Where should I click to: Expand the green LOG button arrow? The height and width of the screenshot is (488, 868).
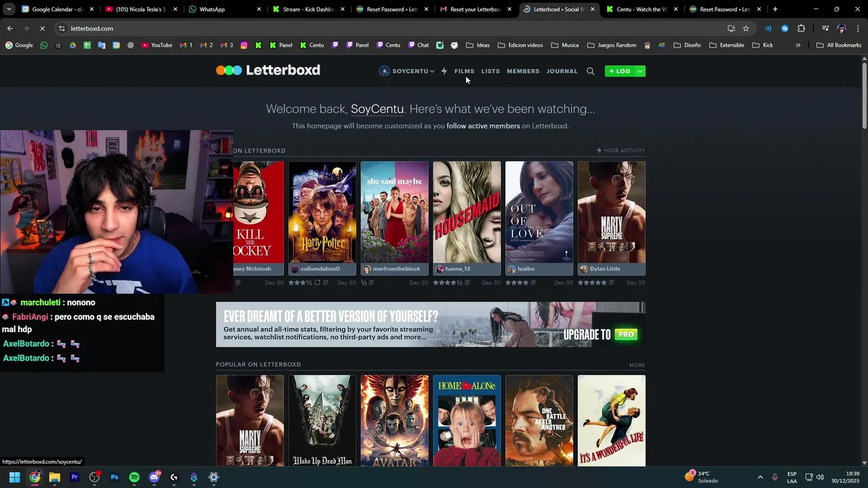click(x=640, y=71)
